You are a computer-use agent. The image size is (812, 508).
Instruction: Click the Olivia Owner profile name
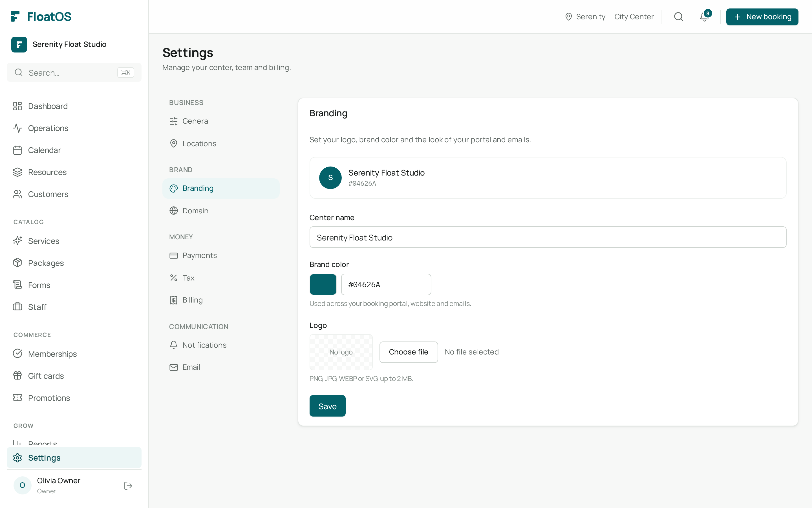[x=59, y=480]
